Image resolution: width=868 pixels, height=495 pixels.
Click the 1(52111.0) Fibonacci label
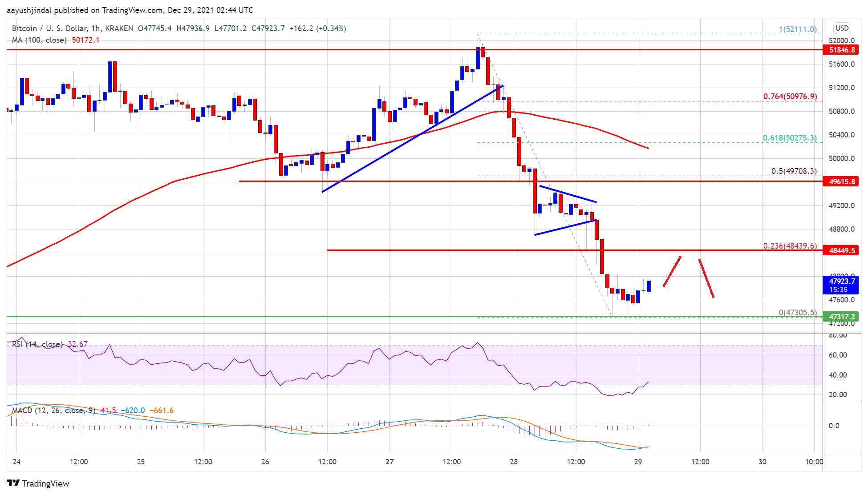click(797, 29)
